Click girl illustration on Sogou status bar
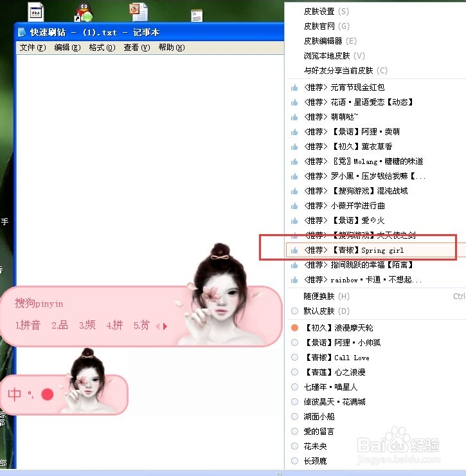This screenshot has width=466, height=476. click(x=87, y=380)
